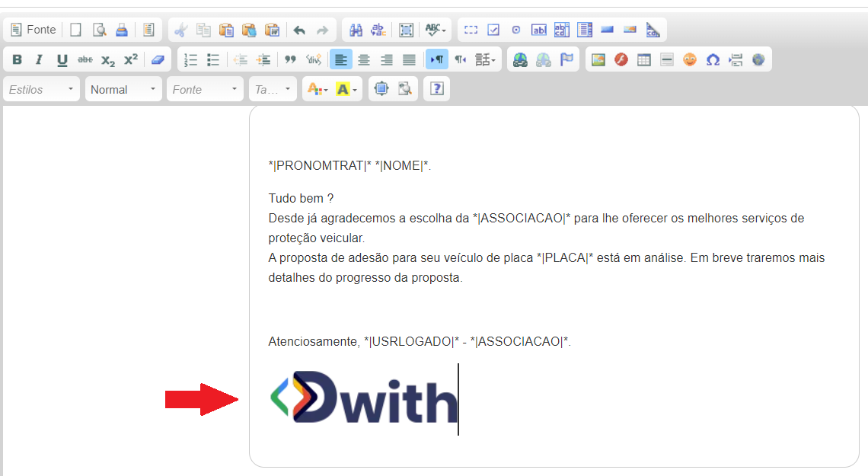Toggle bold formatting
This screenshot has width=868, height=476.
point(18,59)
